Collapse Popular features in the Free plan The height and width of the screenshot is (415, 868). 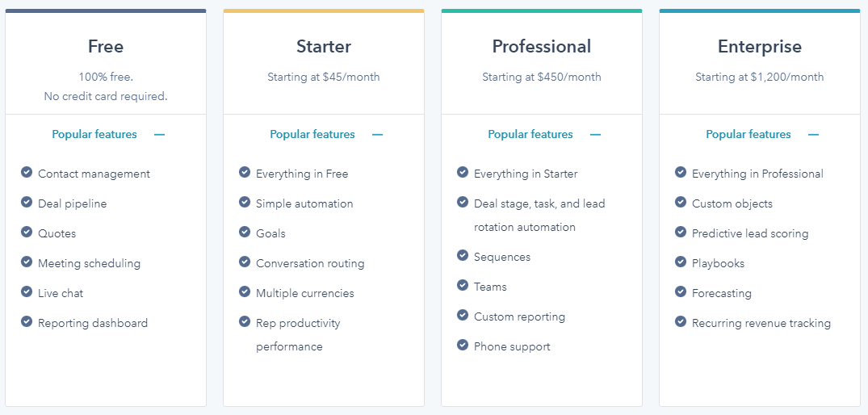[108, 135]
